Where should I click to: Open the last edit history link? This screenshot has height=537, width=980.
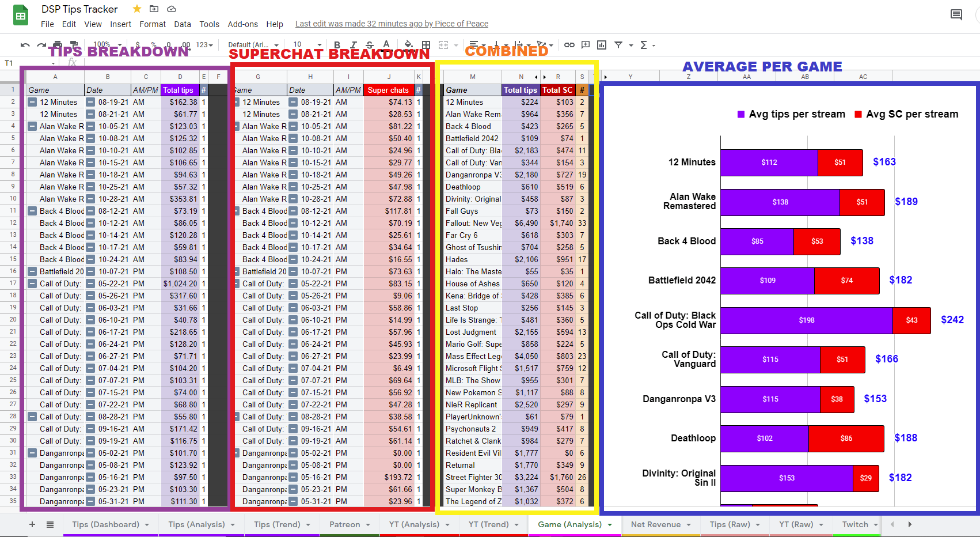click(x=392, y=24)
